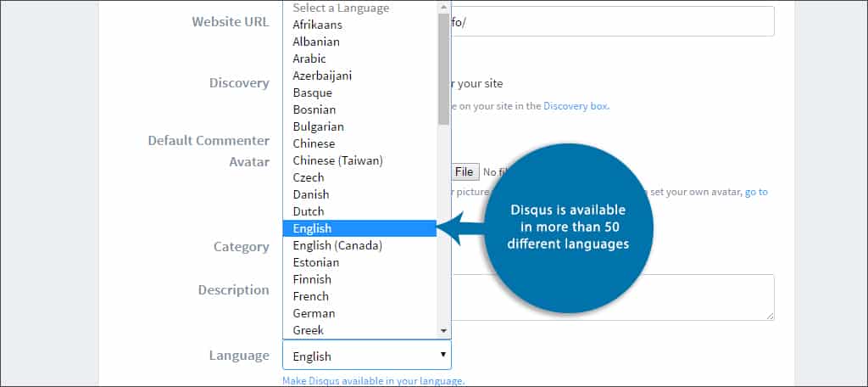The image size is (868, 387).
Task: Follow the 'go to' avatar link
Action: [756, 192]
